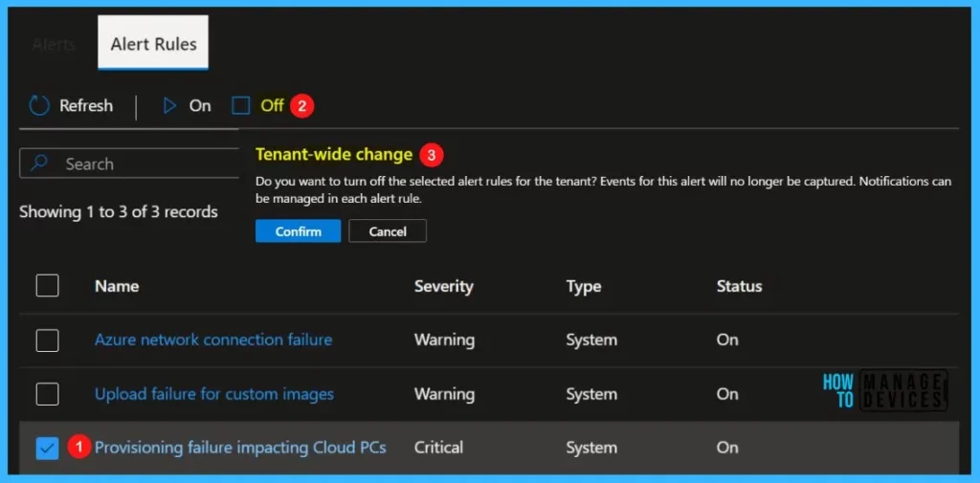Viewport: 980px width, 483px height.
Task: Confirm the tenant-wide change
Action: point(299,231)
